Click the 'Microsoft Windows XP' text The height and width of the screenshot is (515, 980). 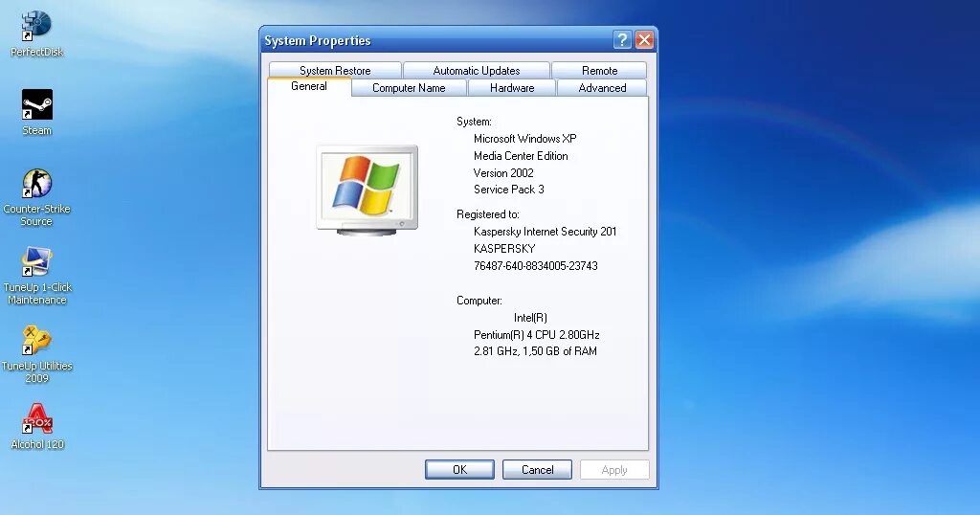click(525, 139)
